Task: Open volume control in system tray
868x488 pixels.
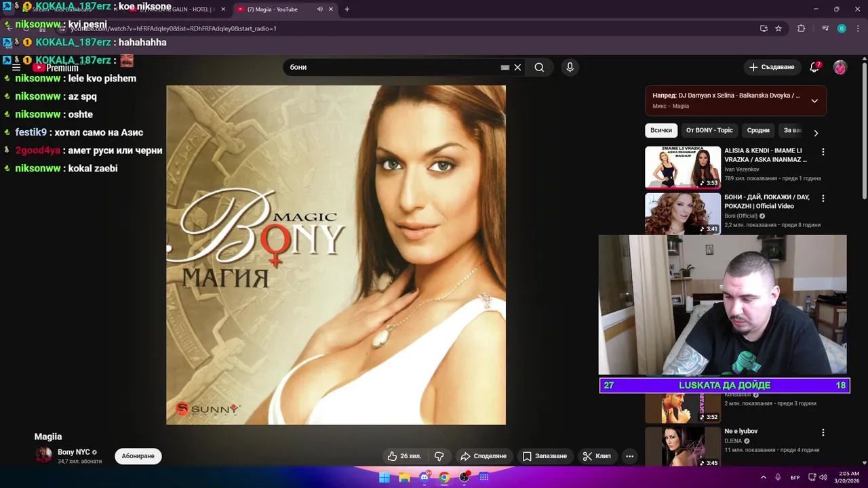Action: point(823,477)
